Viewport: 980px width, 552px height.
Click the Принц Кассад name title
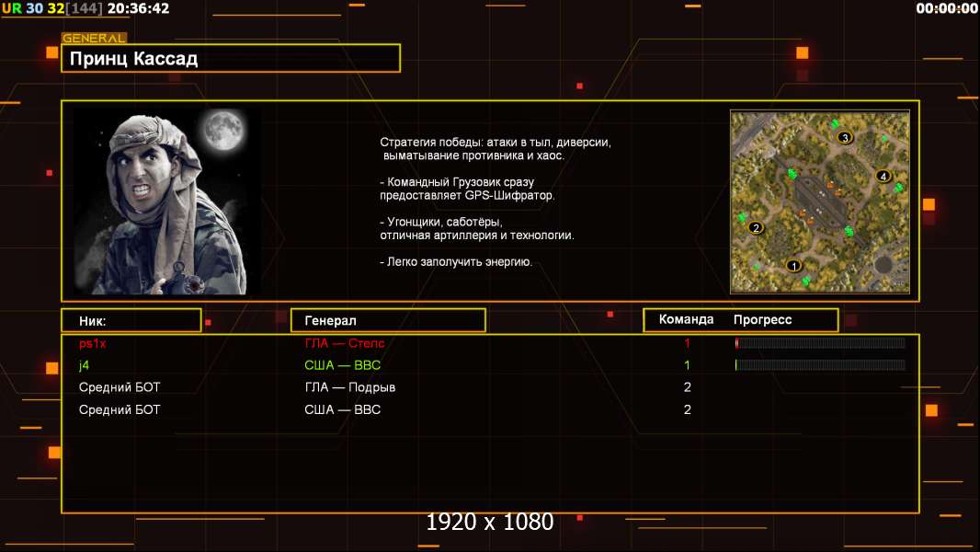point(134,59)
